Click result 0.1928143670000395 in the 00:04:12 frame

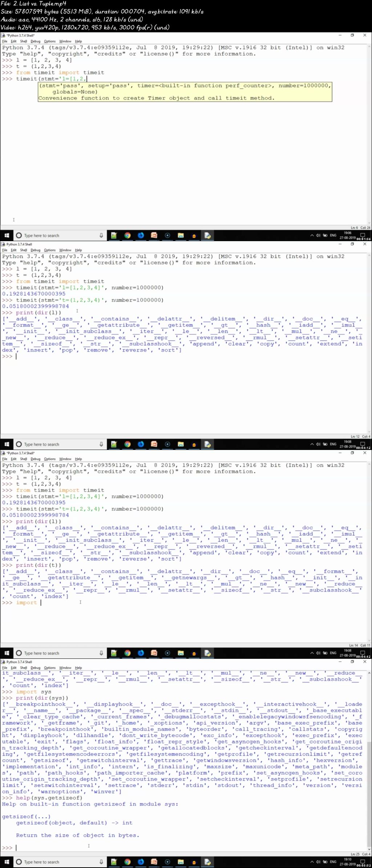point(34,294)
